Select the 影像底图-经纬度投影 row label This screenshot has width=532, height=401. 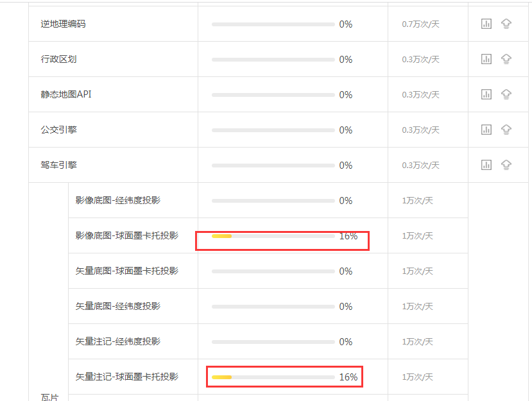tap(117, 200)
